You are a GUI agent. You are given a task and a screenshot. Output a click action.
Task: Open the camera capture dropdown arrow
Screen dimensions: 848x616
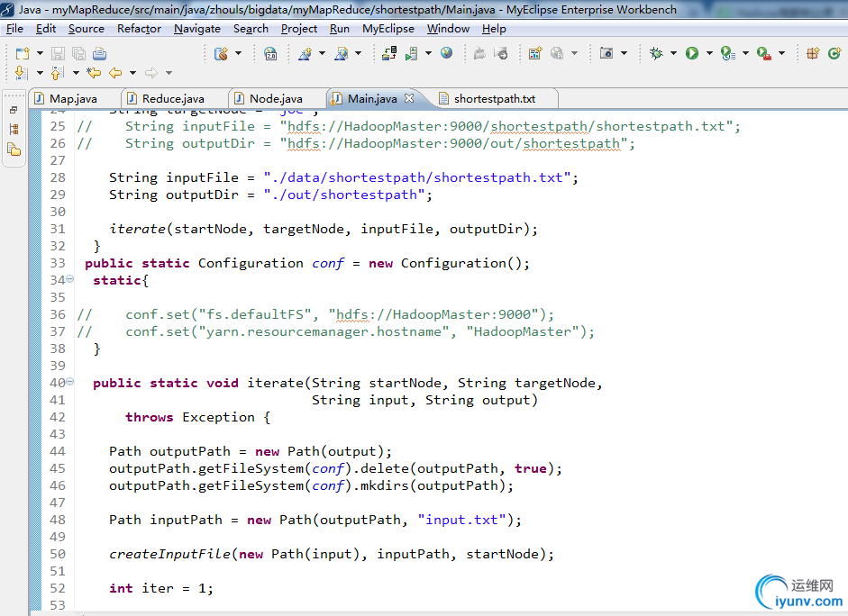624,53
